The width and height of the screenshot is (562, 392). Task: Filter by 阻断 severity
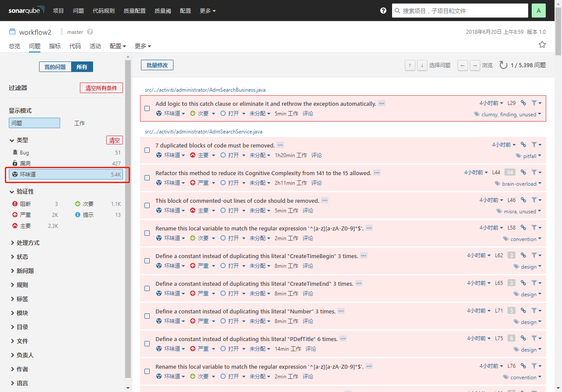pos(35,204)
